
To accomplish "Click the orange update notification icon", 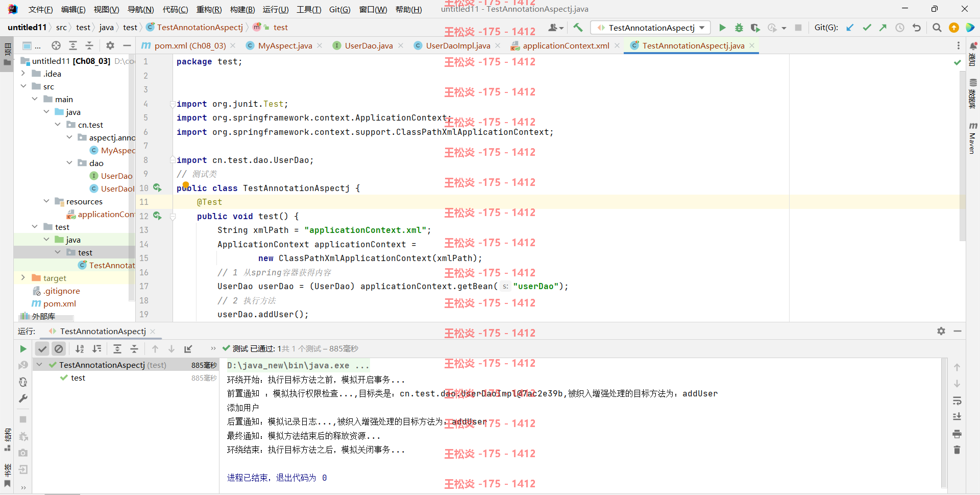I will tap(953, 28).
